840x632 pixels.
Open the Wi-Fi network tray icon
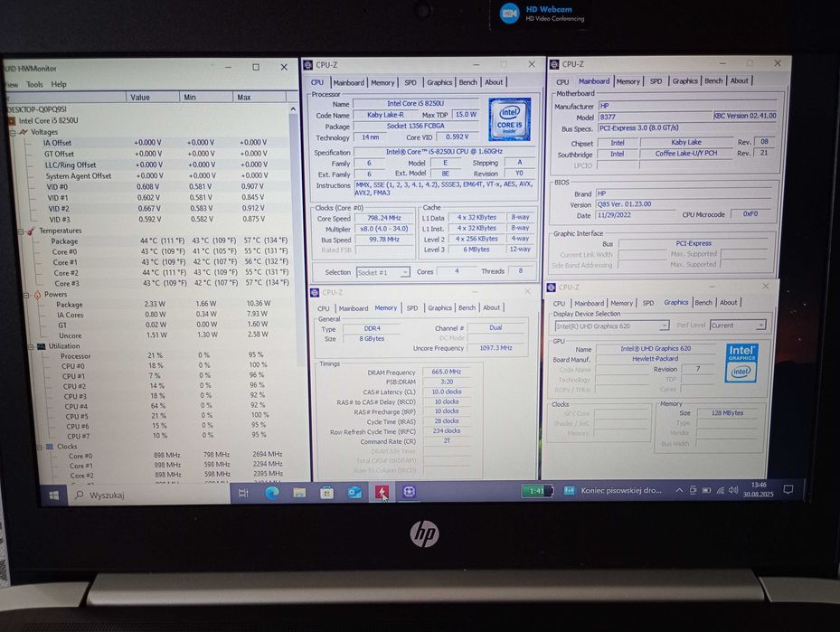point(721,490)
